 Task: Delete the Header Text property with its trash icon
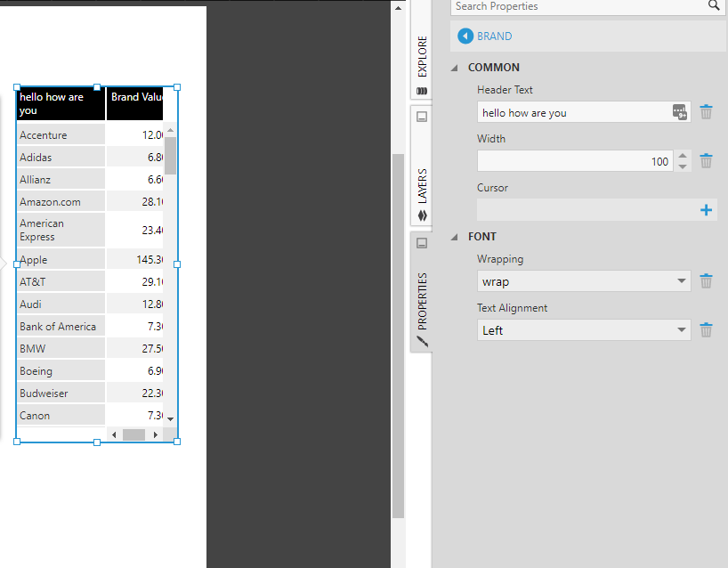[x=706, y=112]
